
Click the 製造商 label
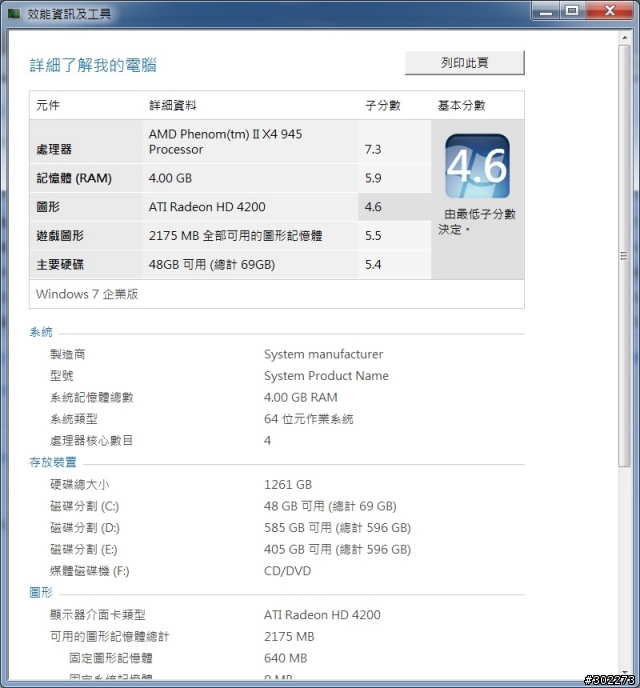(68, 354)
